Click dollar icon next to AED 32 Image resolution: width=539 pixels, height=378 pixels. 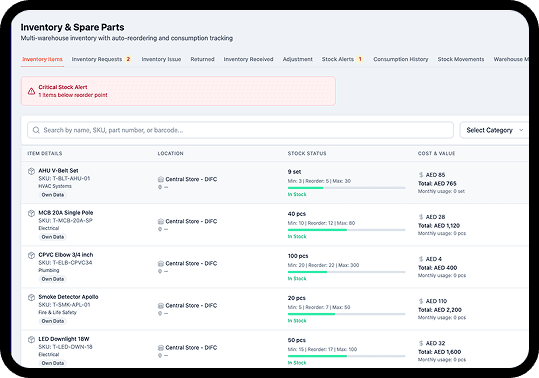pyautogui.click(x=421, y=343)
